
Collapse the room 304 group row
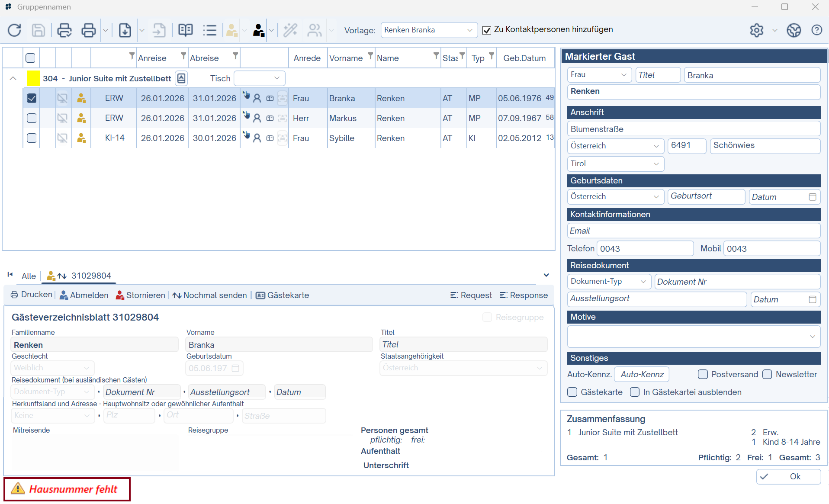pyautogui.click(x=13, y=79)
